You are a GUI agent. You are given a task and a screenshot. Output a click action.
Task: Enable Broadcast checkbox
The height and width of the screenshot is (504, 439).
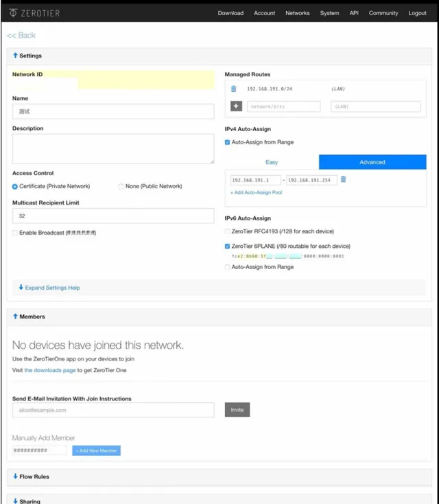tap(15, 233)
